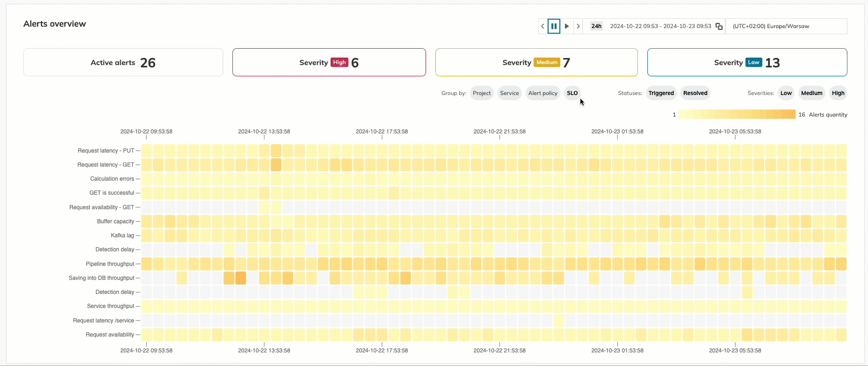
Task: Click the Alerts overview heading
Action: coord(55,24)
